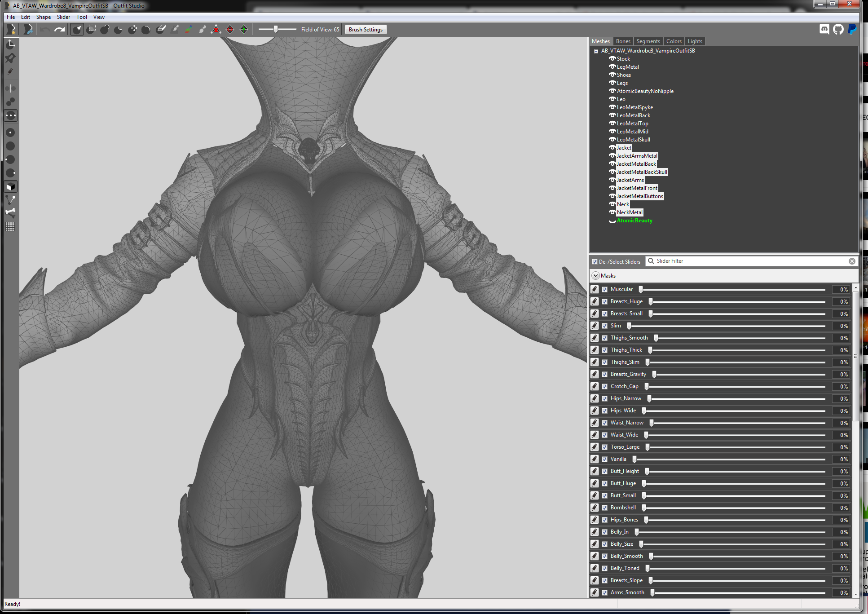Click the Redo arrow in toolbar
The height and width of the screenshot is (614, 868).
[59, 30]
